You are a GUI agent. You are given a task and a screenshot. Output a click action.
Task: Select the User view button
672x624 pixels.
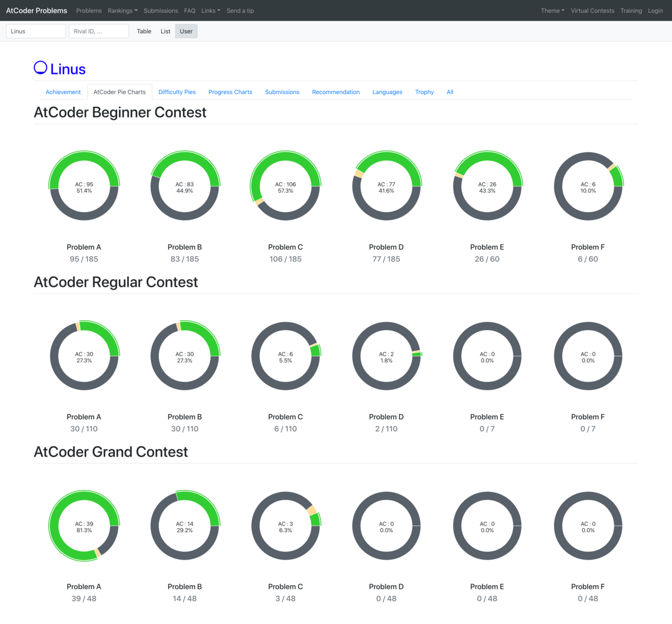pos(186,31)
